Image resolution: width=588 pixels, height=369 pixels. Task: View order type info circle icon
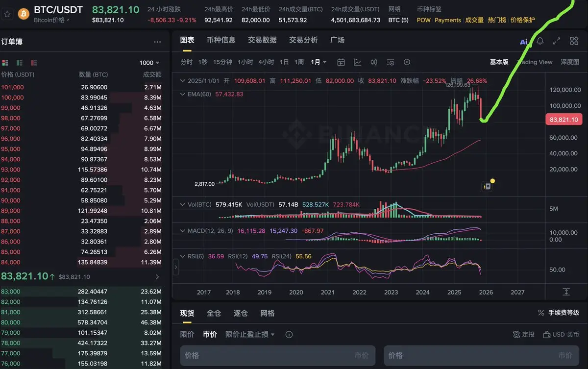pos(289,335)
